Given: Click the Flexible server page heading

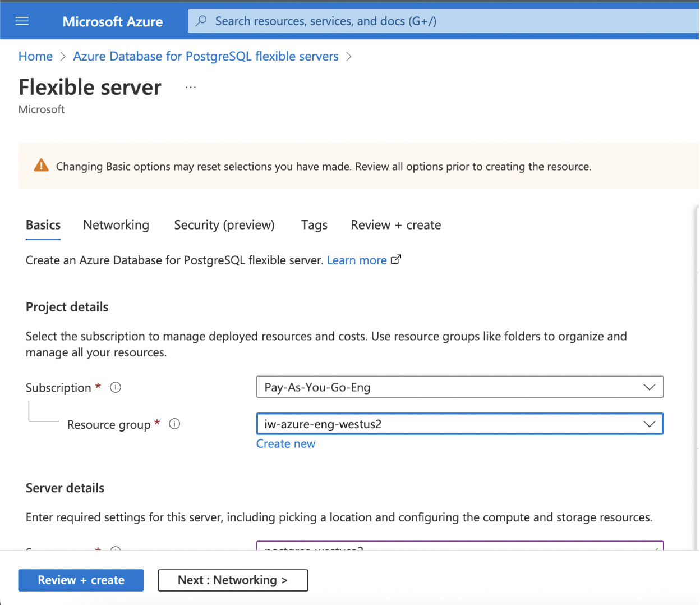Looking at the screenshot, I should tap(90, 88).
